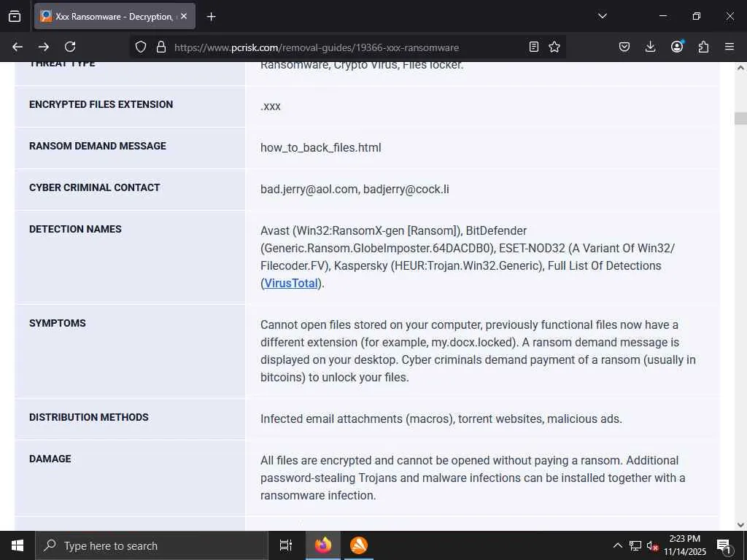Open Firefox from the taskbar
Image resolution: width=747 pixels, height=560 pixels.
pos(323,545)
